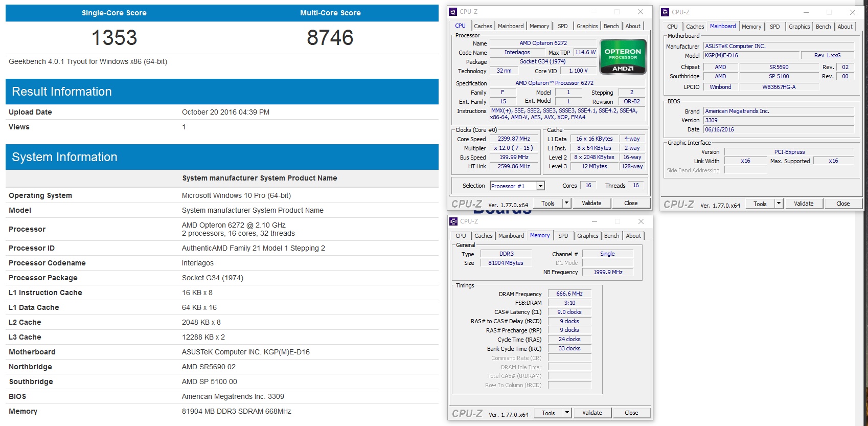
Task: Click the Cores count field showing 16
Action: tap(588, 186)
